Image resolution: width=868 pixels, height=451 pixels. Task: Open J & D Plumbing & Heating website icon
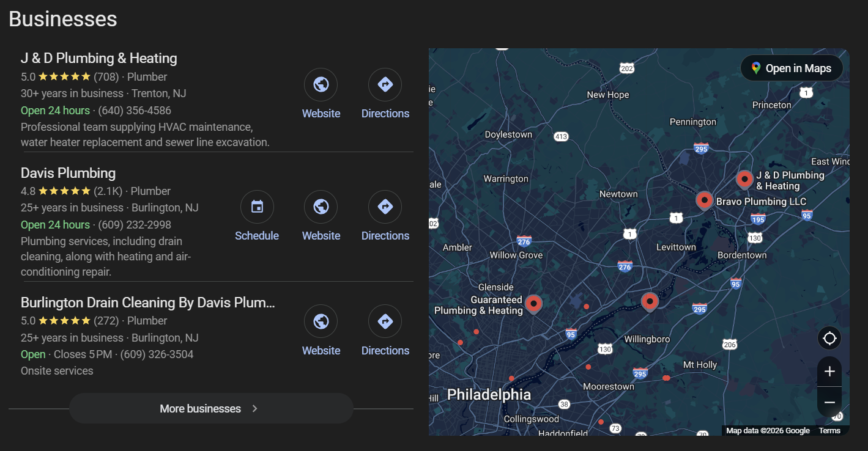(x=321, y=85)
